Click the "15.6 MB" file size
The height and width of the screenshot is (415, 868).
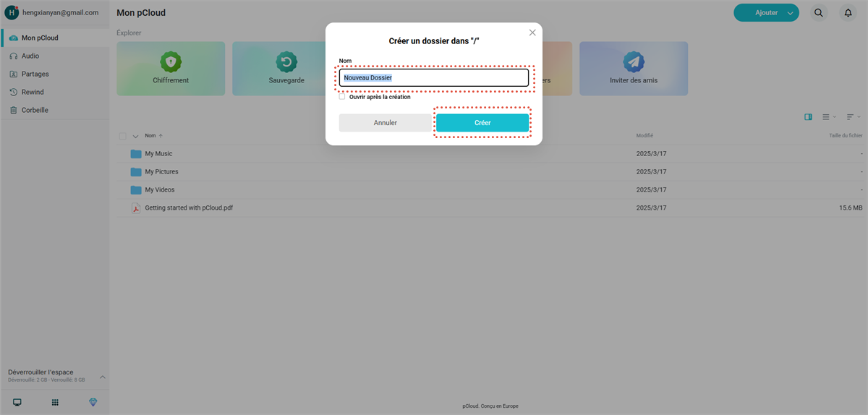[x=851, y=208]
